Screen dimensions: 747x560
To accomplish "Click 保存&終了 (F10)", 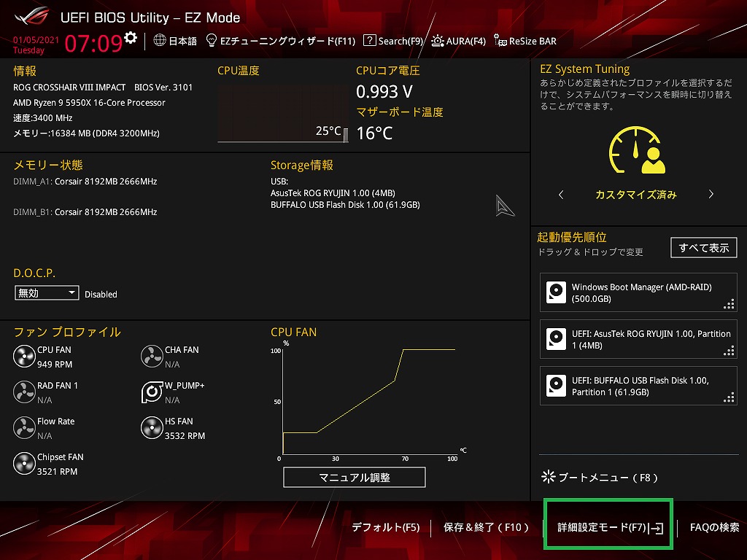I will pyautogui.click(x=486, y=527).
